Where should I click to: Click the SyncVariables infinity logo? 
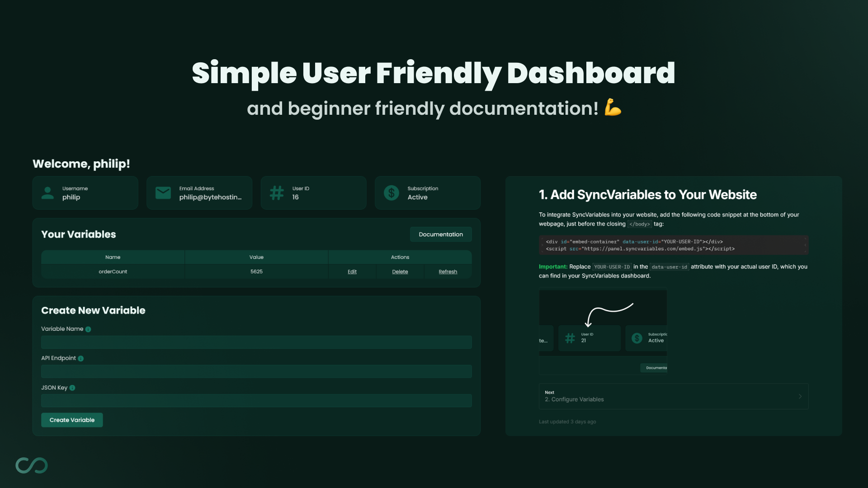point(32,465)
